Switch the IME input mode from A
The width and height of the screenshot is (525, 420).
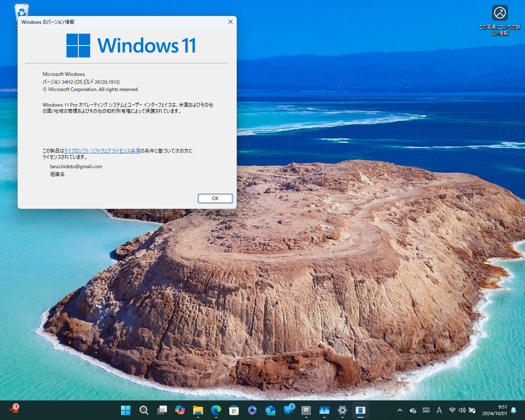coord(439,410)
